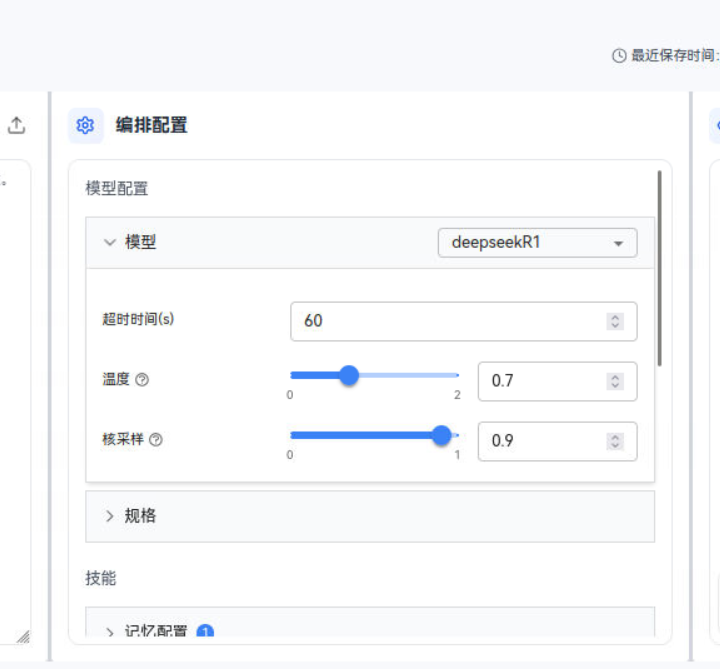Click the gear icon beside 编排配置

click(x=85, y=125)
